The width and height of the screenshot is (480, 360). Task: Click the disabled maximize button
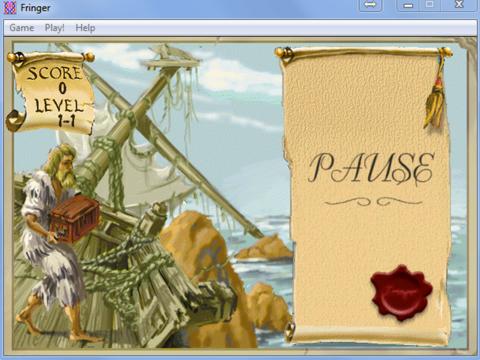click(430, 5)
